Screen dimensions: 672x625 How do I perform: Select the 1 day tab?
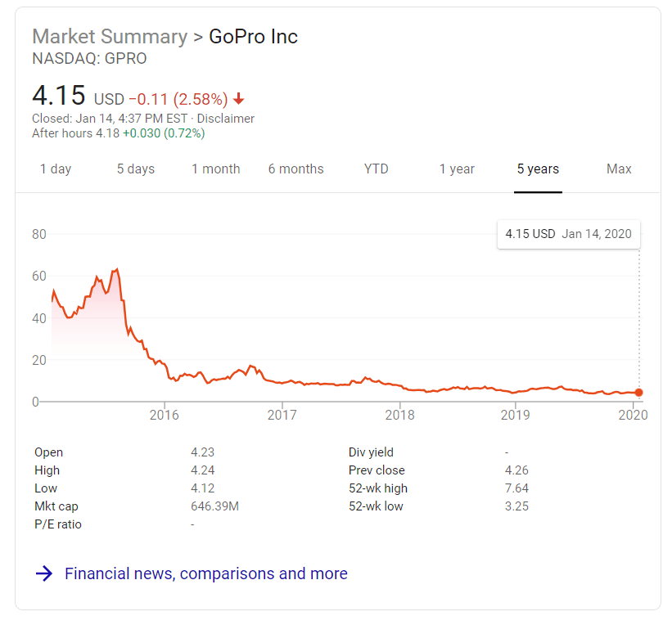(56, 169)
